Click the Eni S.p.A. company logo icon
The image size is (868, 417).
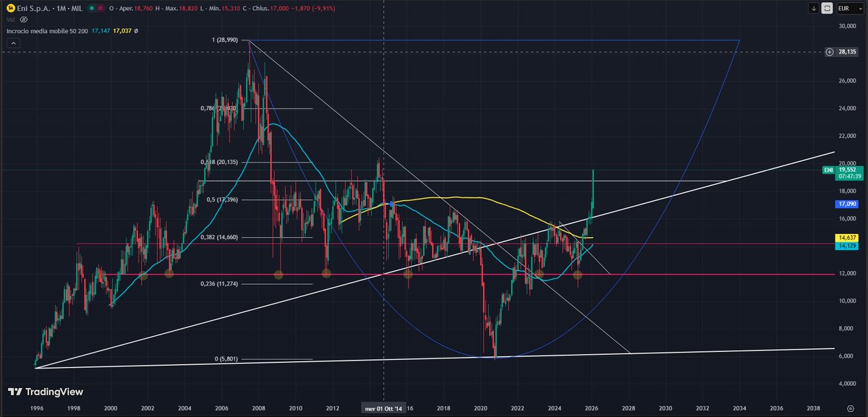coord(10,9)
